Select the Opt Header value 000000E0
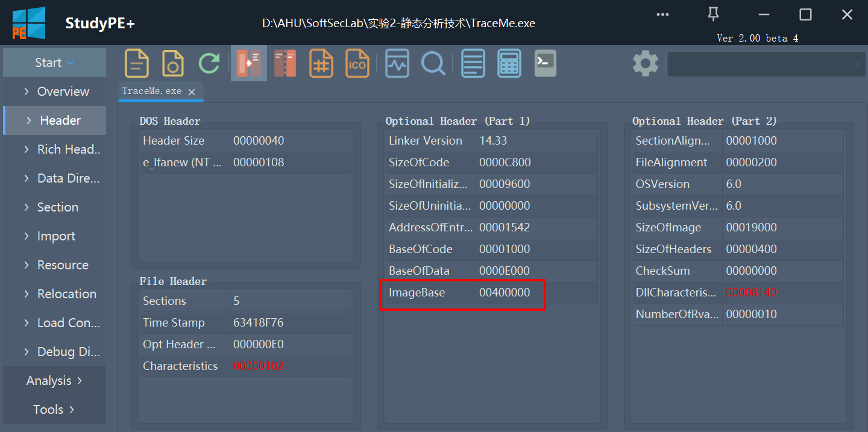This screenshot has height=432, width=868. tap(259, 344)
